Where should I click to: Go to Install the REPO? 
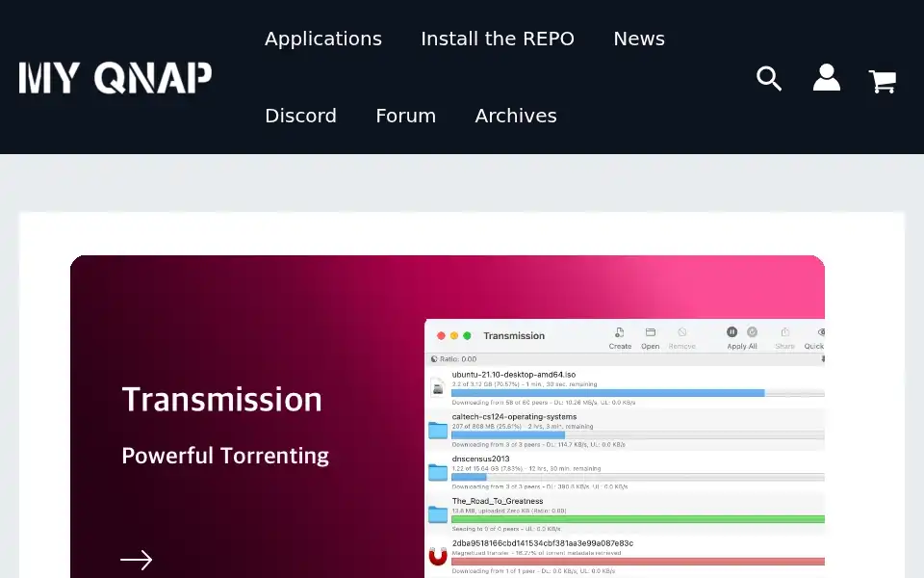[498, 39]
